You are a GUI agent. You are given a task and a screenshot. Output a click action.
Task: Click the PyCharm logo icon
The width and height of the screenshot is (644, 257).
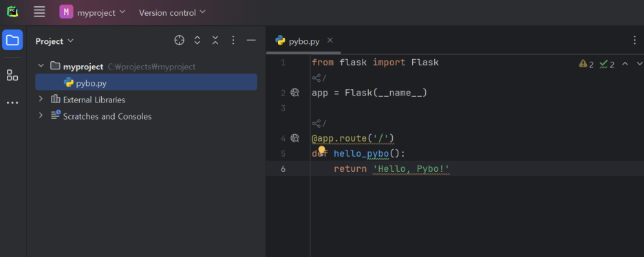click(x=12, y=12)
